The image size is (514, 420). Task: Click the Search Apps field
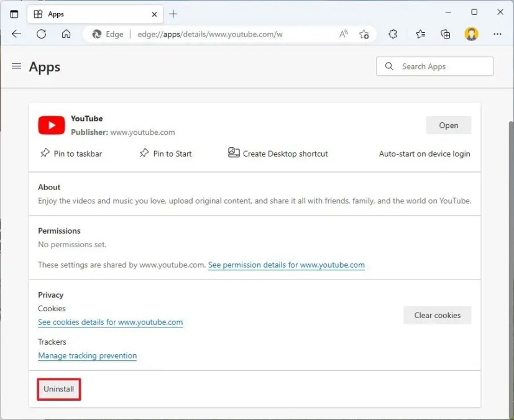[434, 66]
